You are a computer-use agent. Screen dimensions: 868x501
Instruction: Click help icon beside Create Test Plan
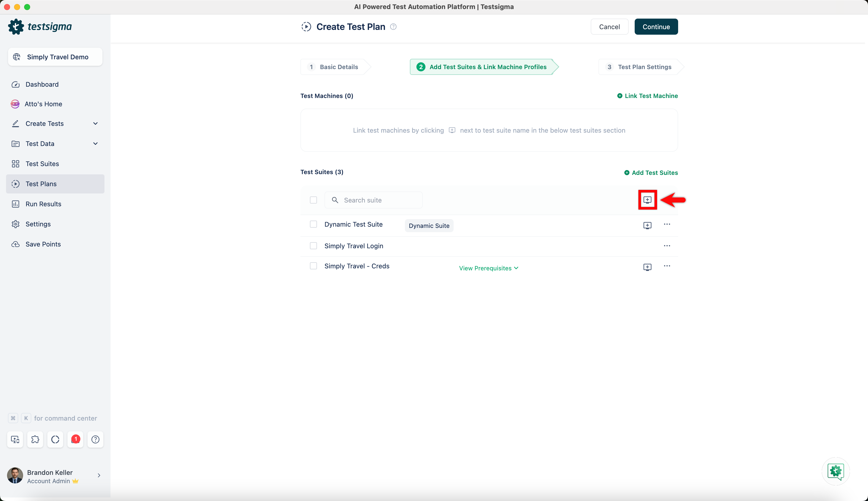click(x=393, y=27)
